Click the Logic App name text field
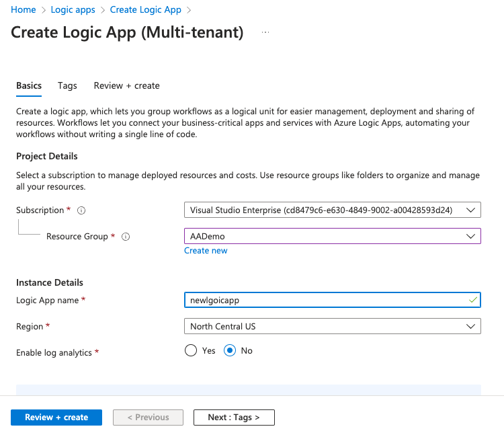Image resolution: width=504 pixels, height=437 pixels. point(323,300)
